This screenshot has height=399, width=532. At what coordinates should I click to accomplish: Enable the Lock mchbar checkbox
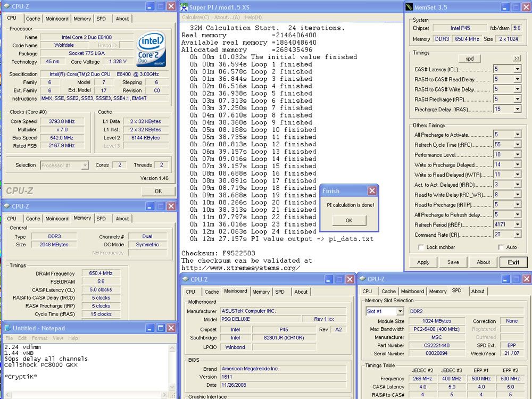421,247
